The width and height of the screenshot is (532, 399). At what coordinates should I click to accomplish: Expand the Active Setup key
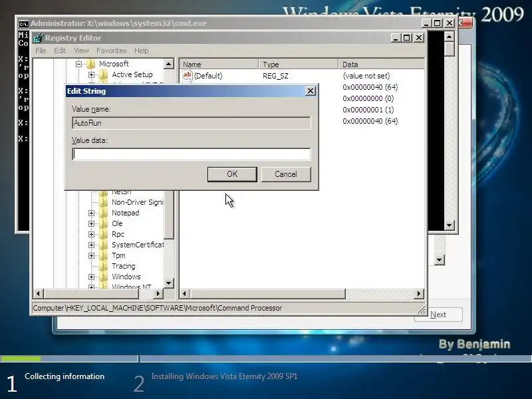point(91,74)
